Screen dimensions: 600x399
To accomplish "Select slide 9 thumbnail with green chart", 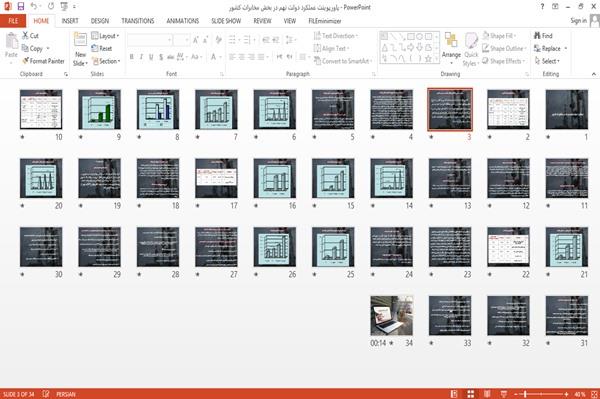I will 99,109.
